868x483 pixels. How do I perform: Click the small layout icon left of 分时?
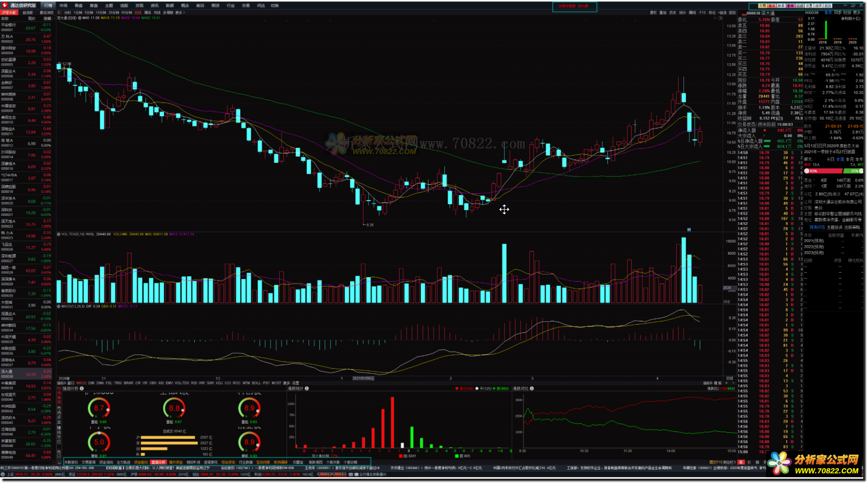pos(59,12)
